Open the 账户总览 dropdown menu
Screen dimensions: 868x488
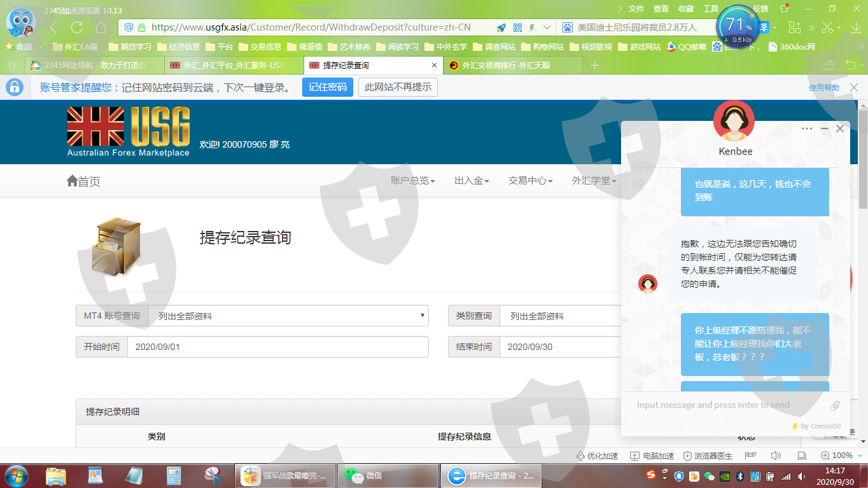[x=412, y=181]
